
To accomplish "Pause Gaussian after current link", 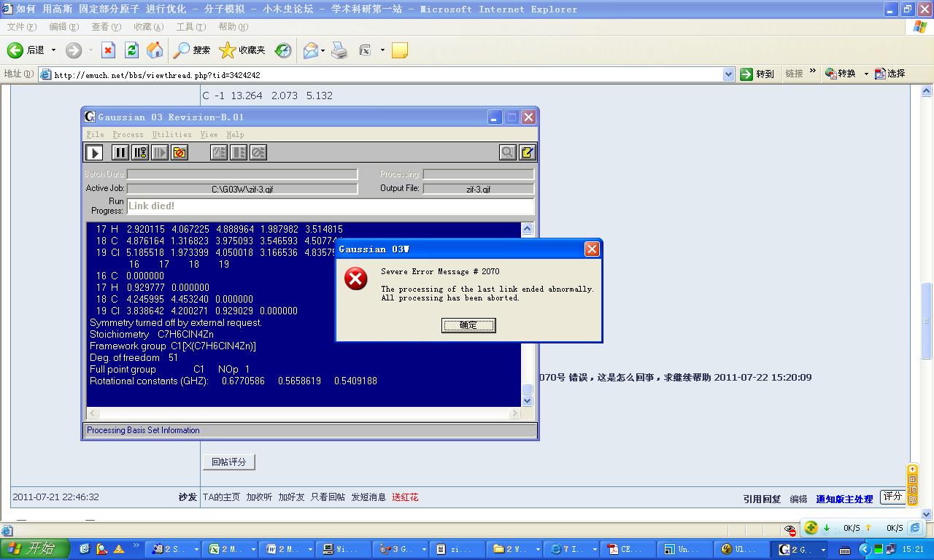I will pos(140,152).
